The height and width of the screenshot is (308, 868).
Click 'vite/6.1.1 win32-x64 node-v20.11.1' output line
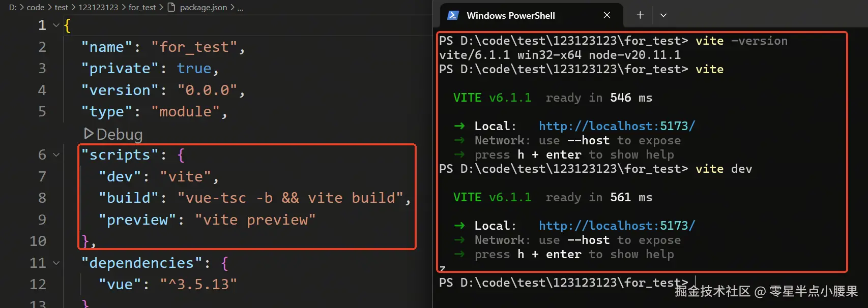pos(560,55)
